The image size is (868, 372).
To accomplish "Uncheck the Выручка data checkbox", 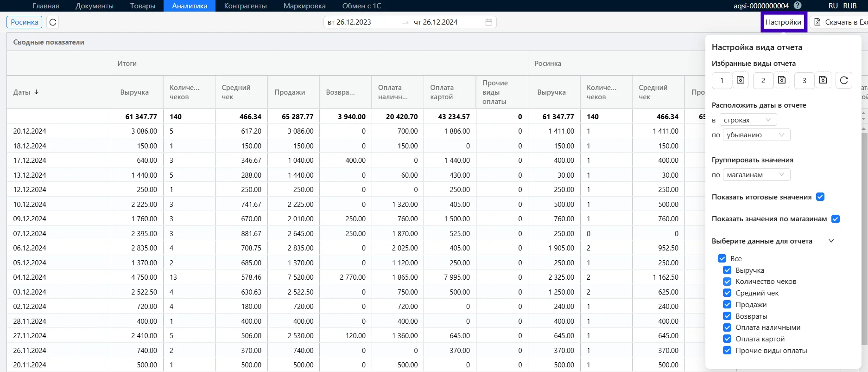I will [727, 270].
